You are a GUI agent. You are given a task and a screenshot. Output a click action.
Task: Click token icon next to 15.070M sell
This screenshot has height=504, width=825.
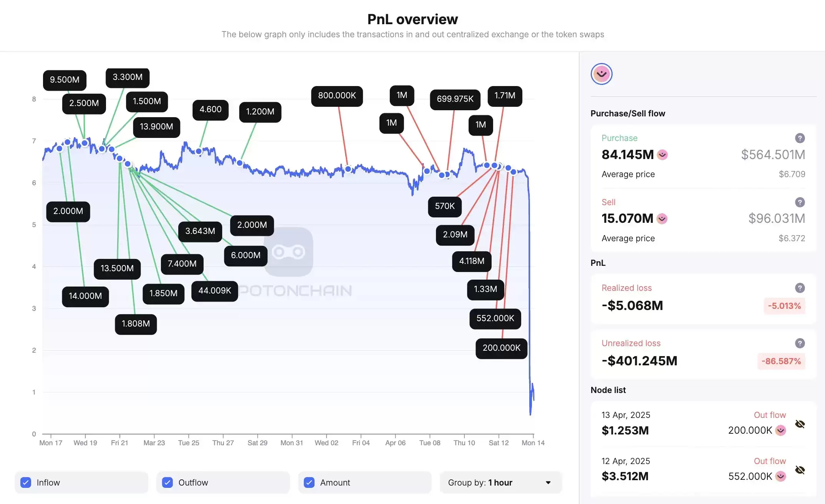tap(662, 219)
